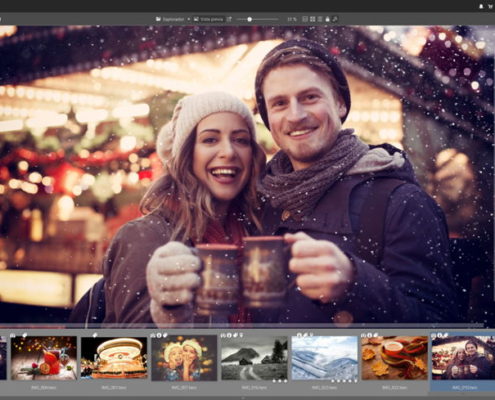Viewport: 495px width, 400px height.
Task: Switch to the single-image view mode icon
Action: (x=305, y=19)
